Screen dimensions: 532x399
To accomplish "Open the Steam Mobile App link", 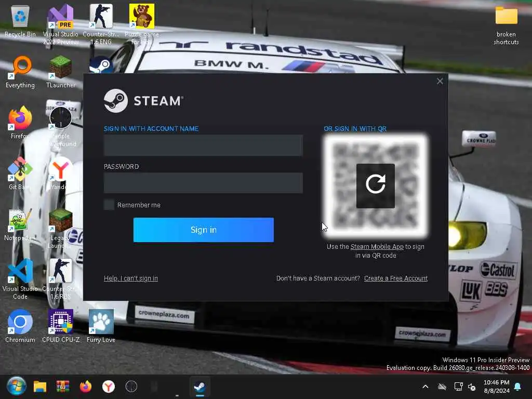I will 377,247.
